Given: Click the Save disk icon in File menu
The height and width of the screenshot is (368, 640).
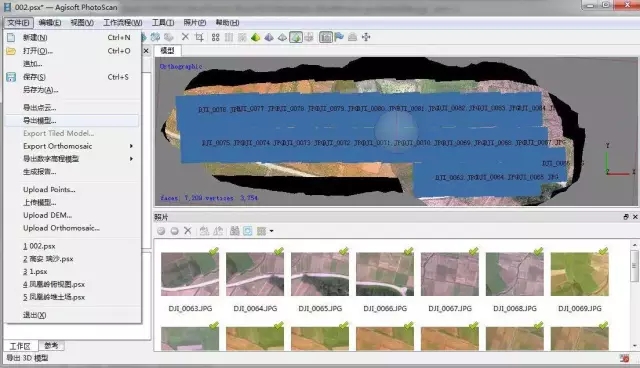Looking at the screenshot, I should 11,77.
